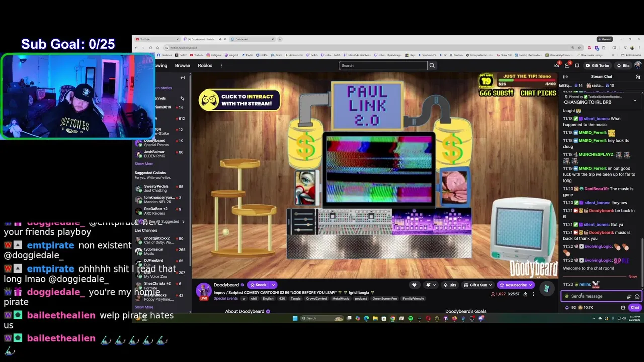
Task: Open the share stream icon
Action: (x=525, y=294)
